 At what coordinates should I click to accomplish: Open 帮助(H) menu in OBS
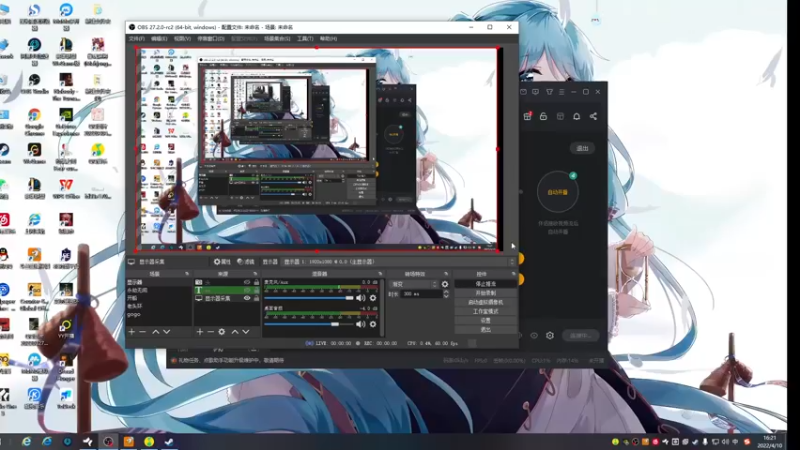(328, 39)
